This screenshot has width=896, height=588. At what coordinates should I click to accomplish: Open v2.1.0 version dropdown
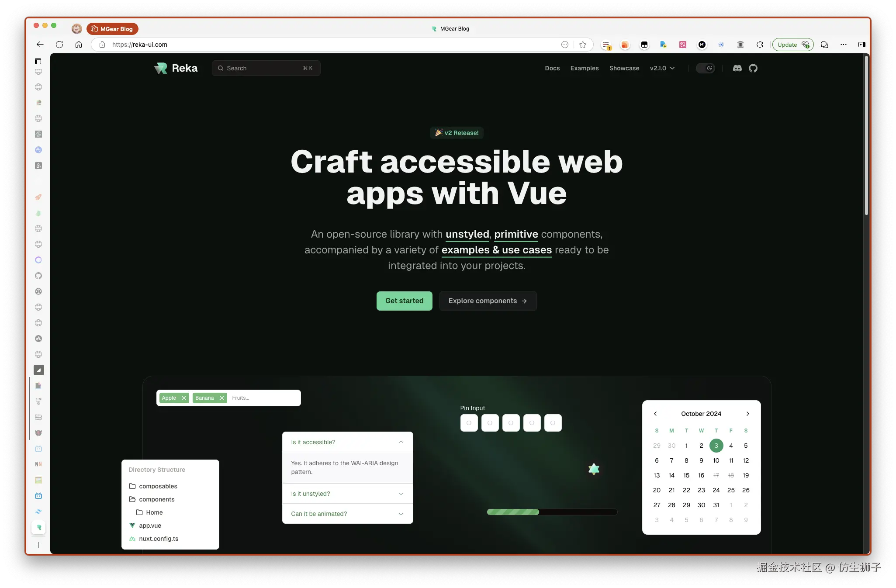pyautogui.click(x=662, y=68)
